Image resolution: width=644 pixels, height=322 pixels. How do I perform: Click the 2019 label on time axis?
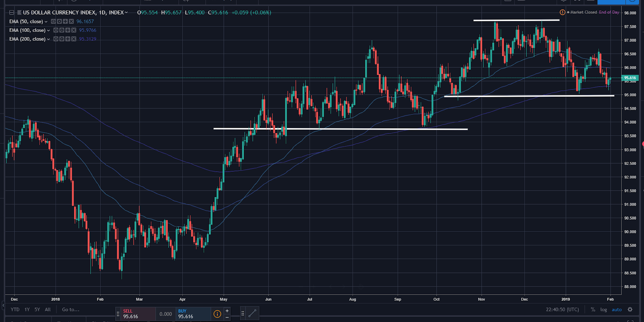pos(566,299)
